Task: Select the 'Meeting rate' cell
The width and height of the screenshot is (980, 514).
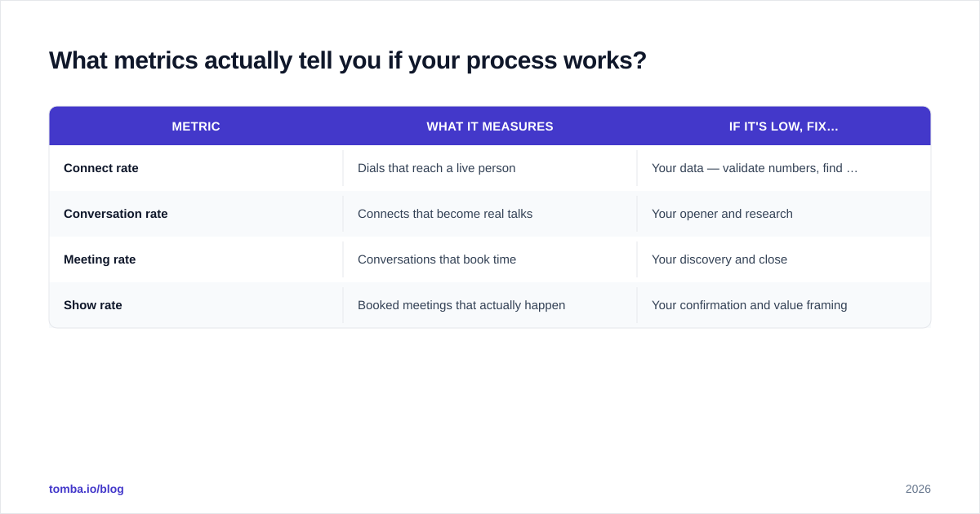Action: point(196,259)
